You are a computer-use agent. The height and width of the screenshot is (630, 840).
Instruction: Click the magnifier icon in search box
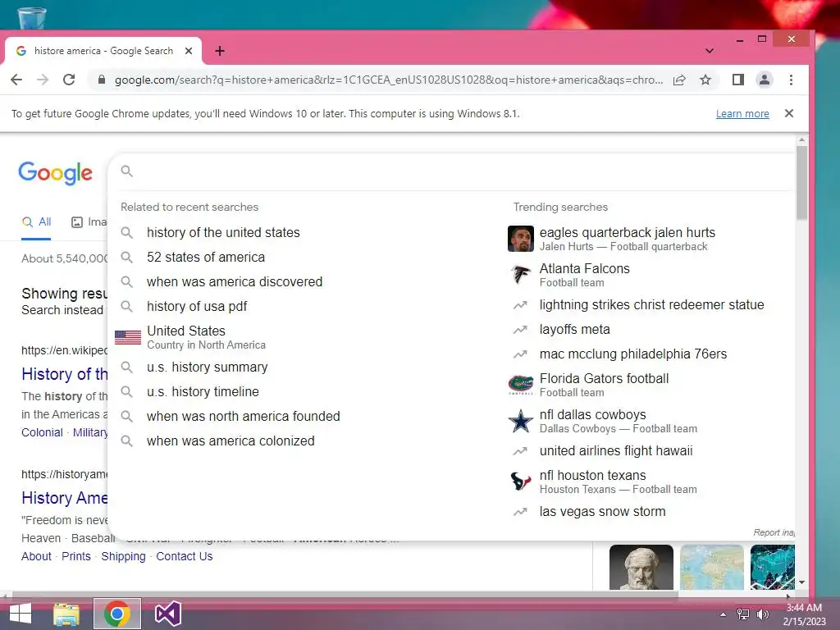[x=127, y=171]
